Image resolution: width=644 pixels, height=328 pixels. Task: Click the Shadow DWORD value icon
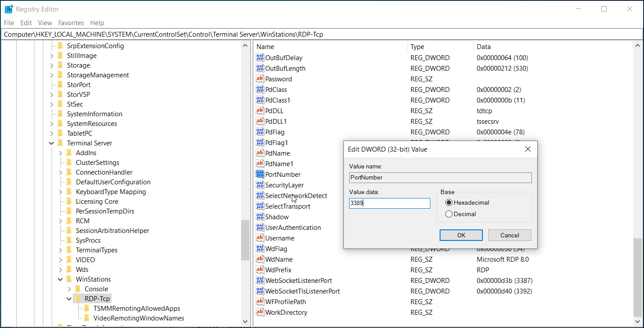[260, 217]
